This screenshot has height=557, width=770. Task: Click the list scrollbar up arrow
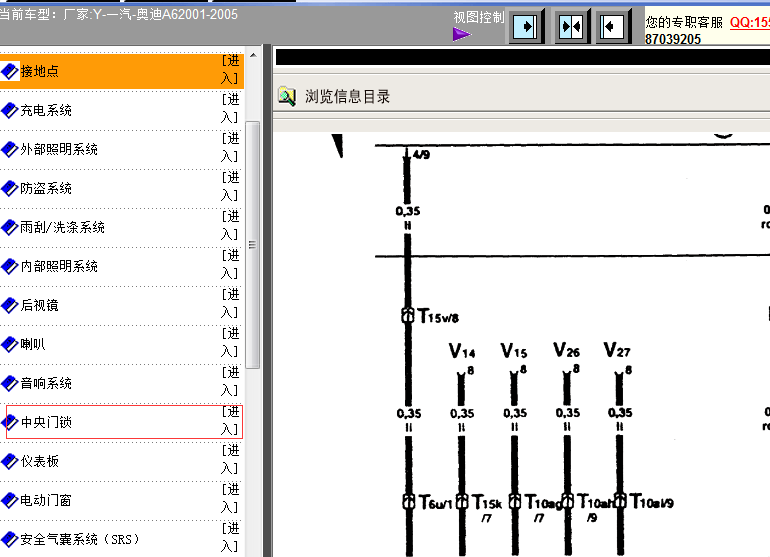253,56
